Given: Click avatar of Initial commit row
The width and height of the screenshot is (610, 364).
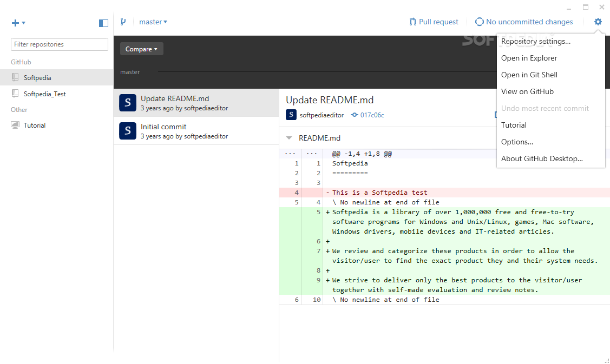Looking at the screenshot, I should [x=128, y=131].
